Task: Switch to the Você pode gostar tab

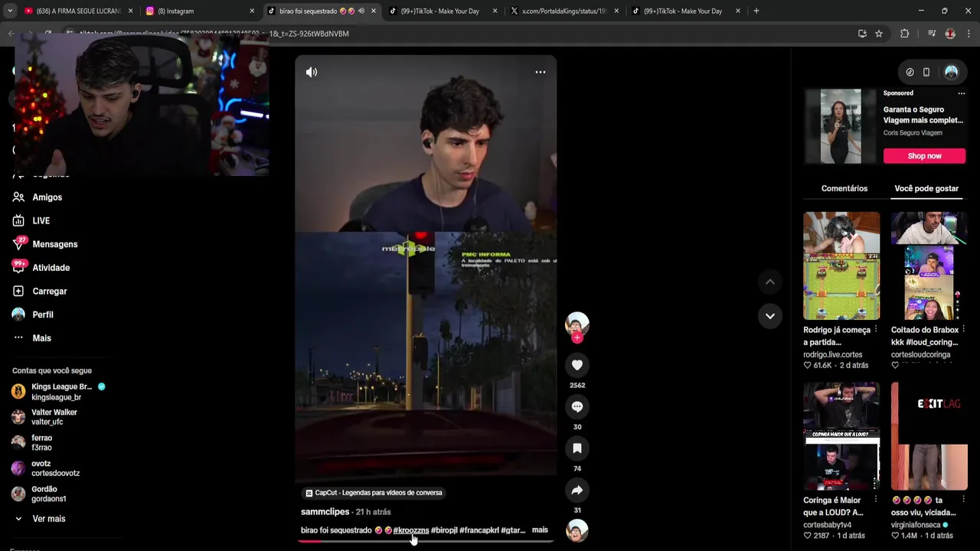Action: [x=926, y=188]
